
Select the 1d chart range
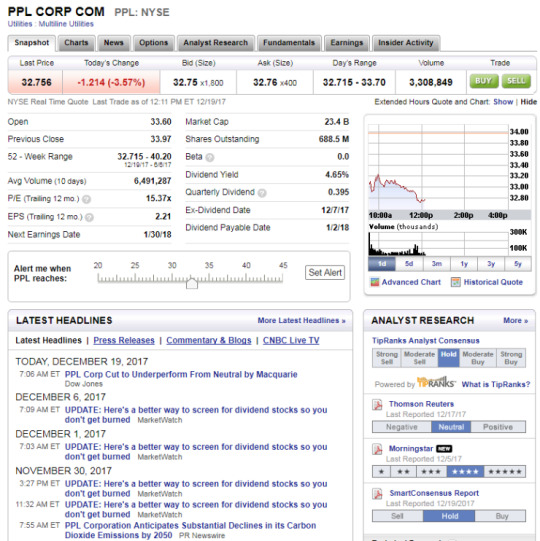pyautogui.click(x=382, y=264)
